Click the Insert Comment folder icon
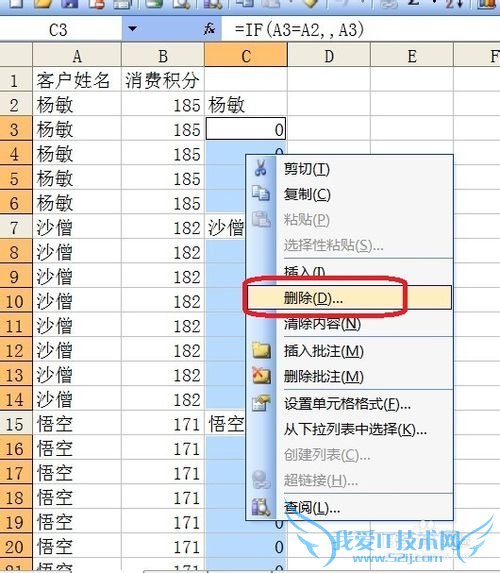The height and width of the screenshot is (573, 500). 261,350
